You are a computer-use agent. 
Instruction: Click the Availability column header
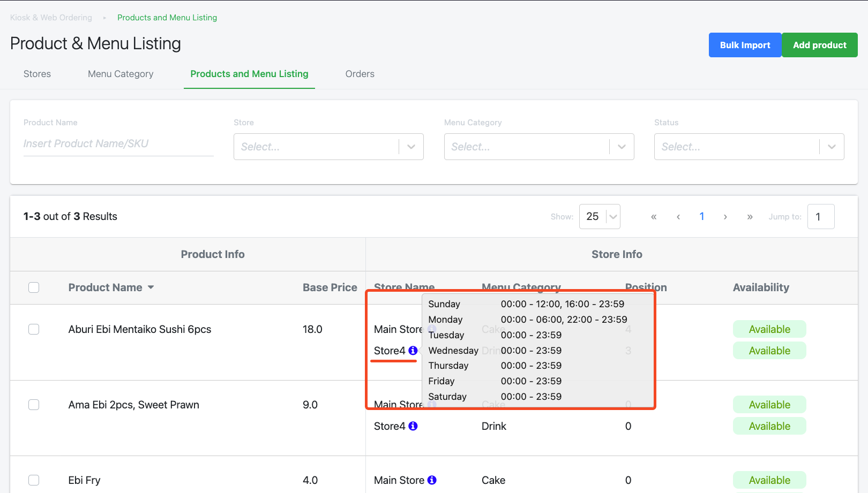click(x=761, y=287)
